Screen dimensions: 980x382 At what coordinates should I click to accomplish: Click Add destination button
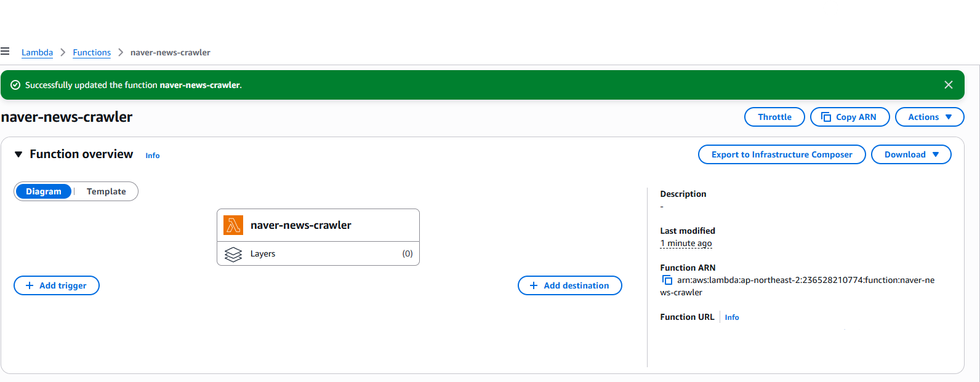[570, 285]
